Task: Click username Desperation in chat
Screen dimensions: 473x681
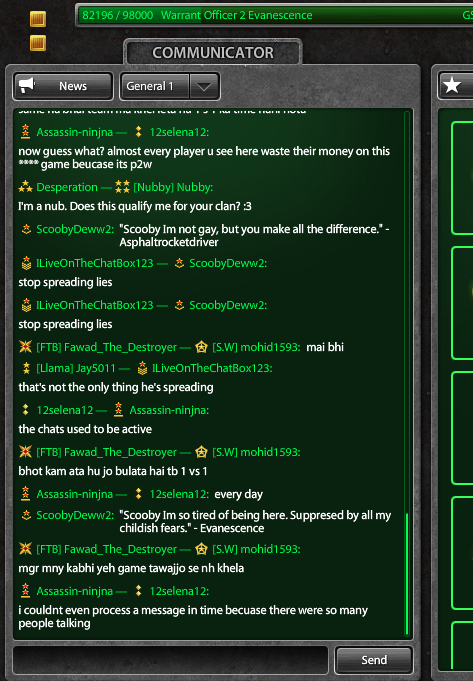Action: point(67,187)
